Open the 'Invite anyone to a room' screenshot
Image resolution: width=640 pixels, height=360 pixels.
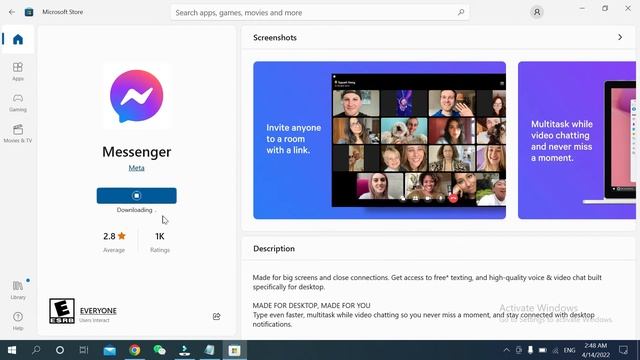tap(380, 140)
